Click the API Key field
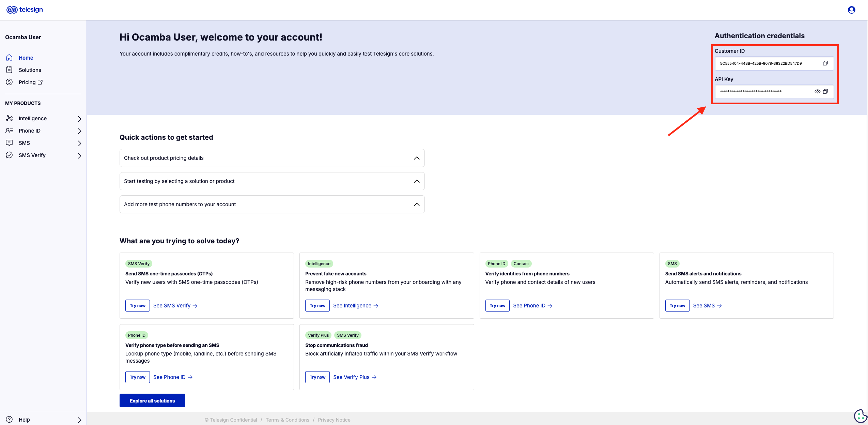This screenshot has width=868, height=425. point(774,91)
